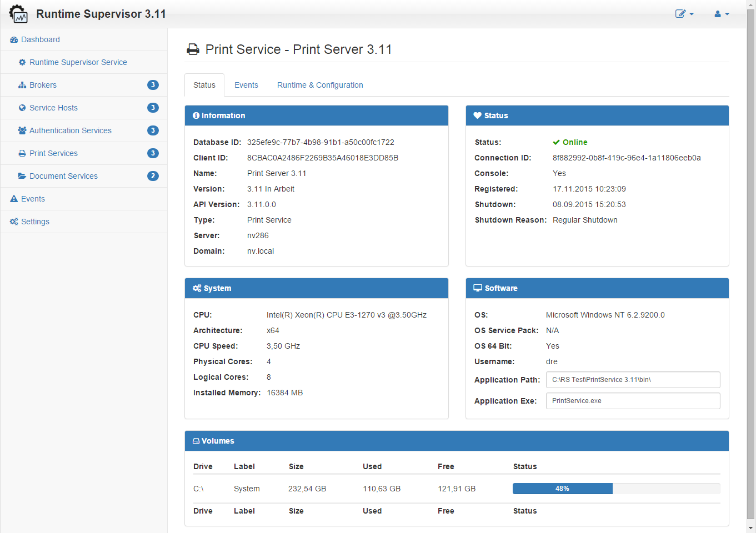The width and height of the screenshot is (756, 533).
Task: Click the Events warning triangle icon
Action: (14, 199)
